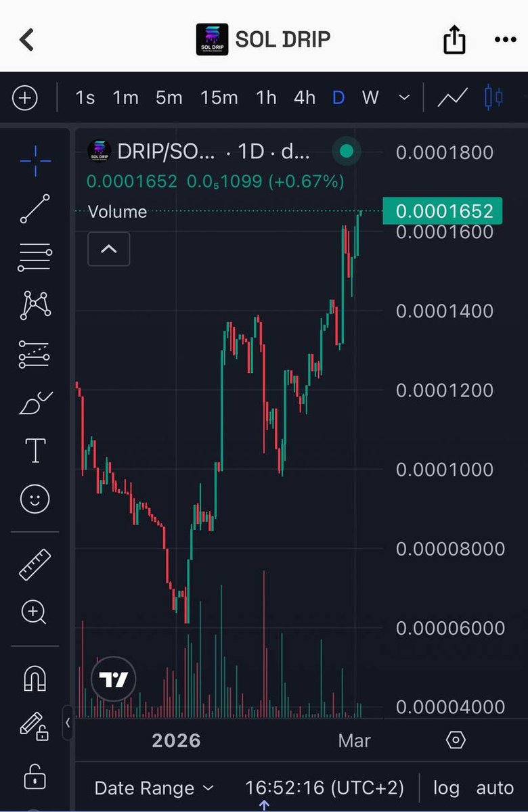Screen dimensions: 528x812
Task: Select the Fibonacci retracement tool
Action: [x=35, y=257]
